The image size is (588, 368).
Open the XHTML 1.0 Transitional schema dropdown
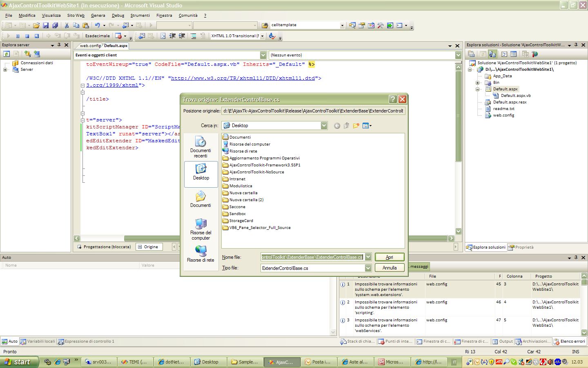tap(262, 36)
